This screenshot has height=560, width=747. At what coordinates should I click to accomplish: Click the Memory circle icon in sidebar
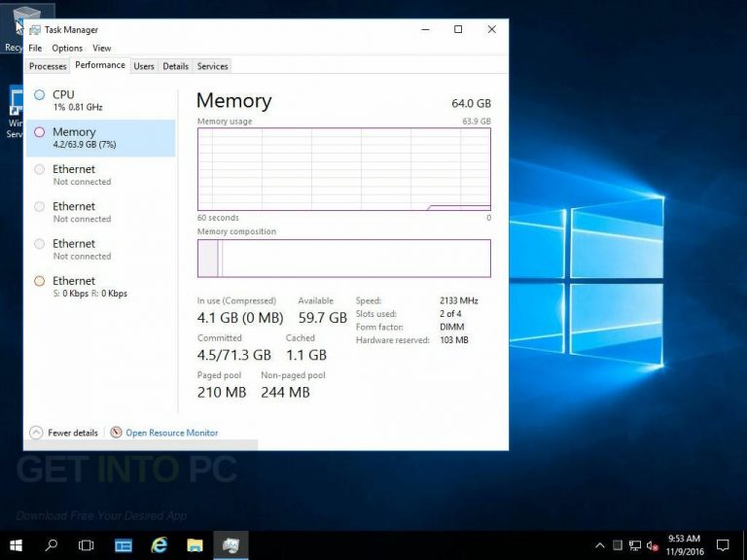pyautogui.click(x=40, y=132)
